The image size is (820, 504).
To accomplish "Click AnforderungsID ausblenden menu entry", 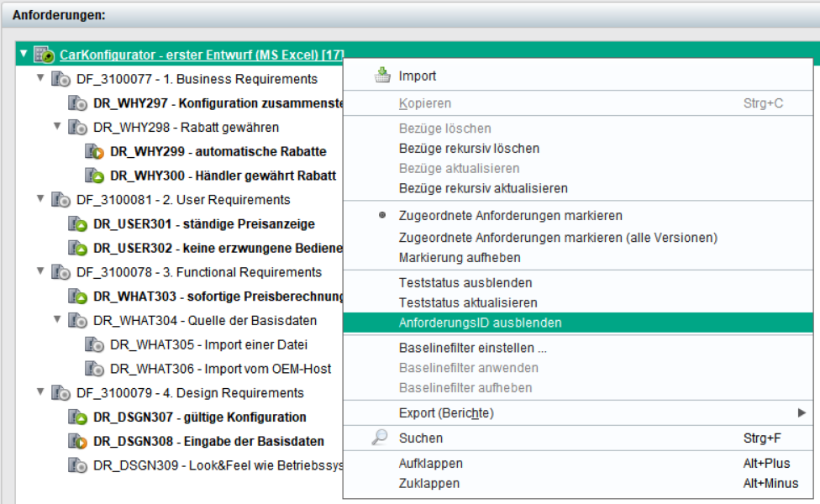I will coord(578,323).
